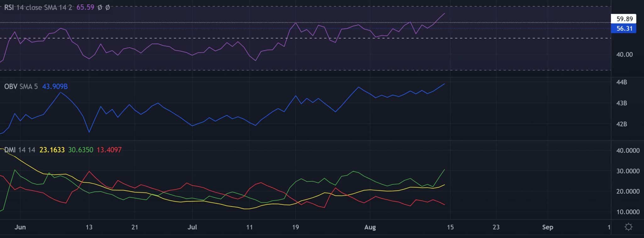This screenshot has height=238, width=644.
Task: Click the blue 56.31 price label
Action: pos(624,28)
